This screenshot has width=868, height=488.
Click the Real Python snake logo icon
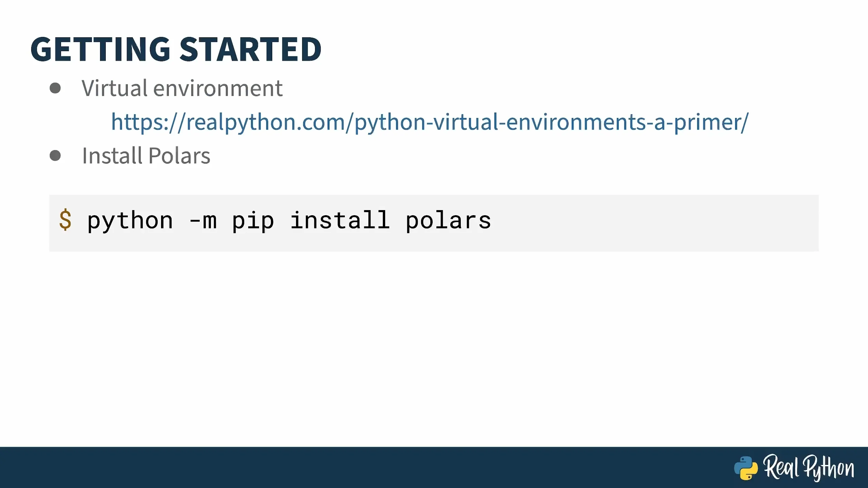(746, 468)
